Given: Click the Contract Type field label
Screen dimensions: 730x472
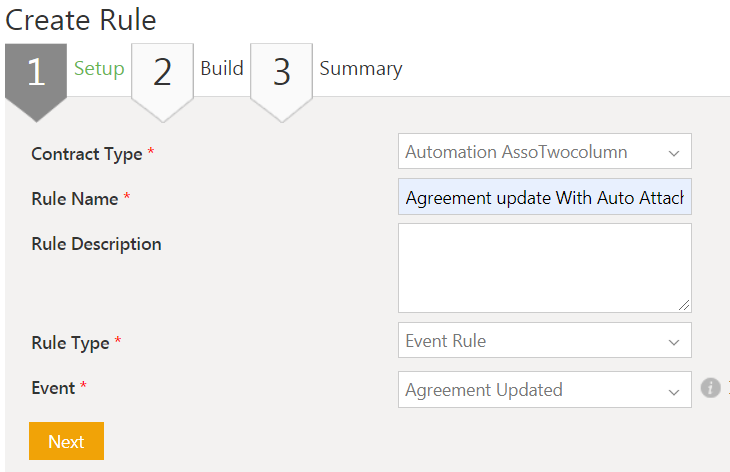Looking at the screenshot, I should [86, 154].
